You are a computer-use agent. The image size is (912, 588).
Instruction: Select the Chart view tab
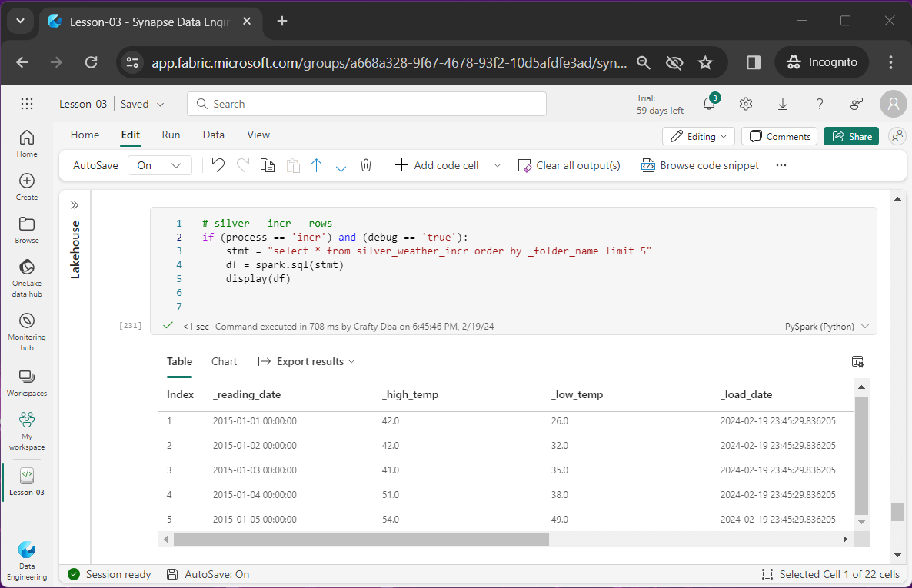click(x=224, y=361)
